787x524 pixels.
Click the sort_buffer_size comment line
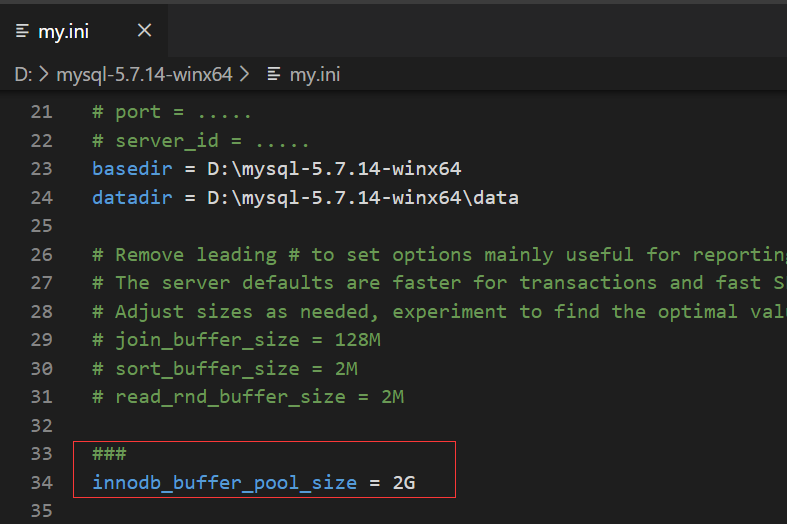tap(225, 368)
